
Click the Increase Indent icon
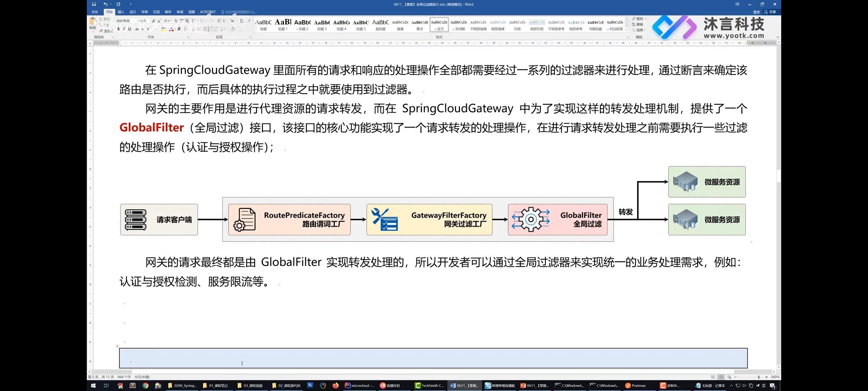click(x=224, y=21)
